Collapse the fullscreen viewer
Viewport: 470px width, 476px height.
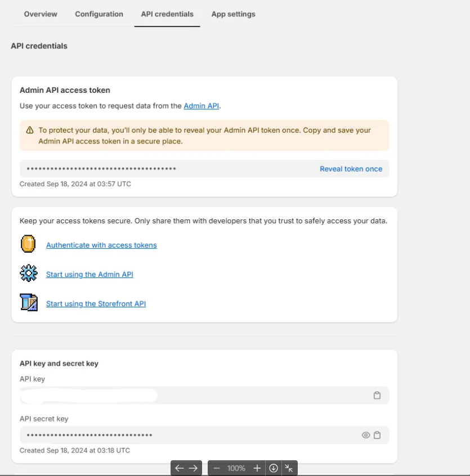pos(289,468)
